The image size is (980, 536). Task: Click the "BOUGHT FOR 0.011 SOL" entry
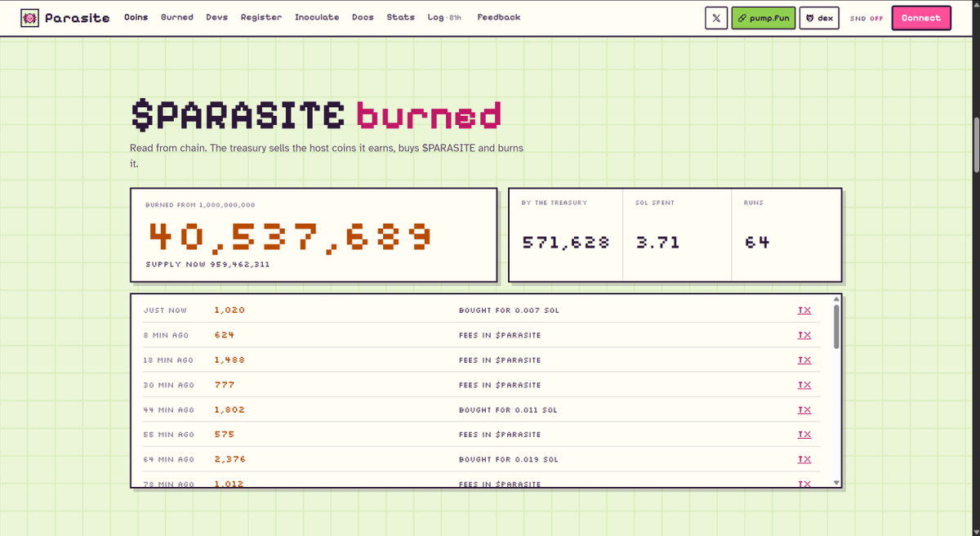coord(510,409)
